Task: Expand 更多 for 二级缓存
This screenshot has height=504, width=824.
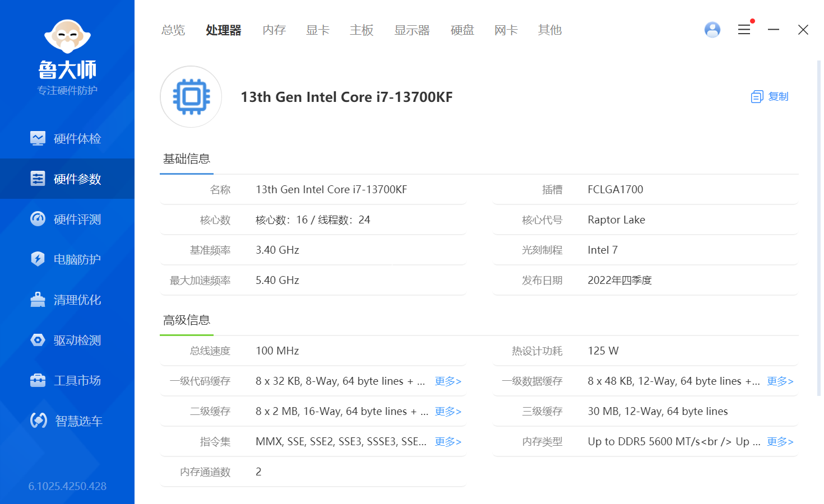Action: point(448,412)
